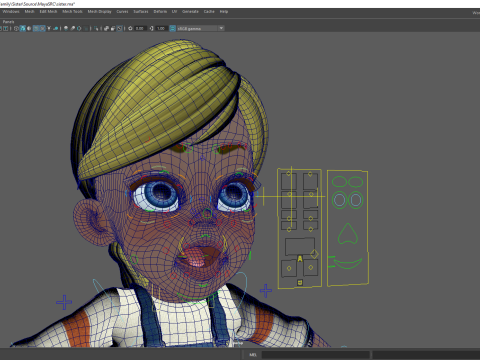Screen dimensions: 480x360
Task: Open the Mesh menu
Action: click(29, 11)
